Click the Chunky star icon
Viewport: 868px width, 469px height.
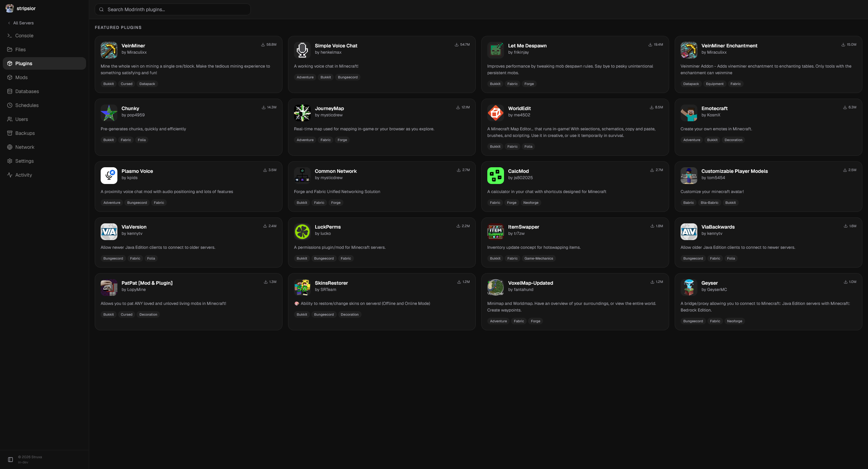click(109, 113)
